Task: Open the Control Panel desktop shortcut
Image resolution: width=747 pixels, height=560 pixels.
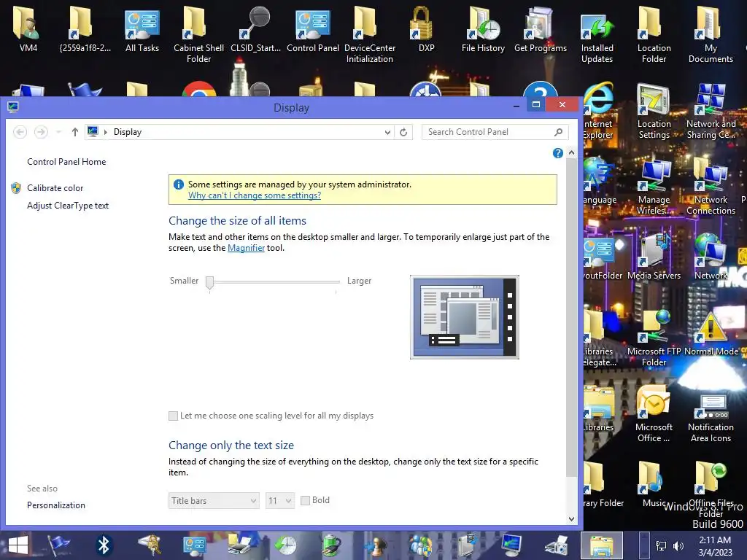Action: click(312, 30)
